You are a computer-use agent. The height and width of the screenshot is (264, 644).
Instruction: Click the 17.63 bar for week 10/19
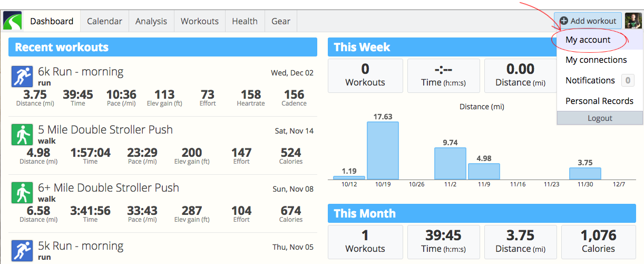point(383,151)
